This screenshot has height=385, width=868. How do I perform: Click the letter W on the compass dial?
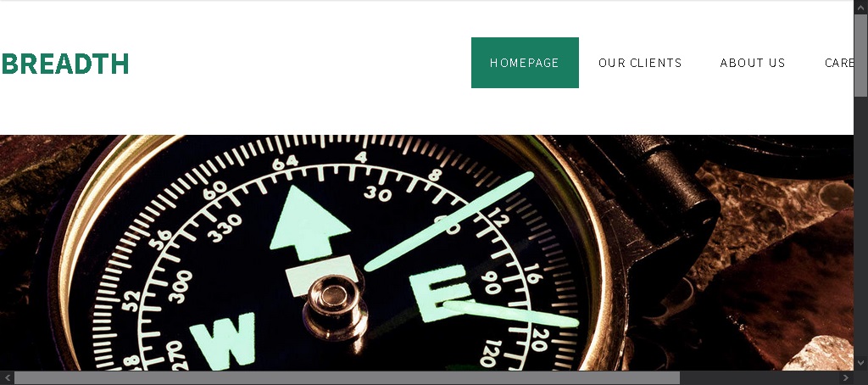(x=223, y=339)
